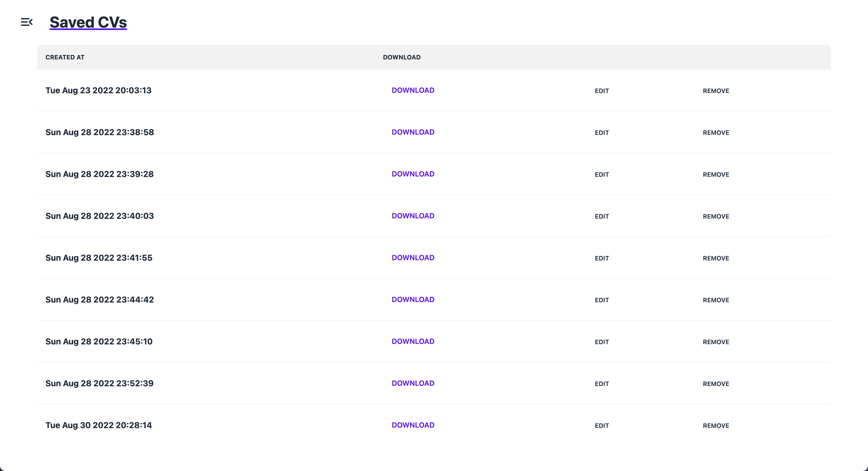
Task: Remove CV created Sun Aug 28 2022 23:44:42
Action: (x=716, y=300)
